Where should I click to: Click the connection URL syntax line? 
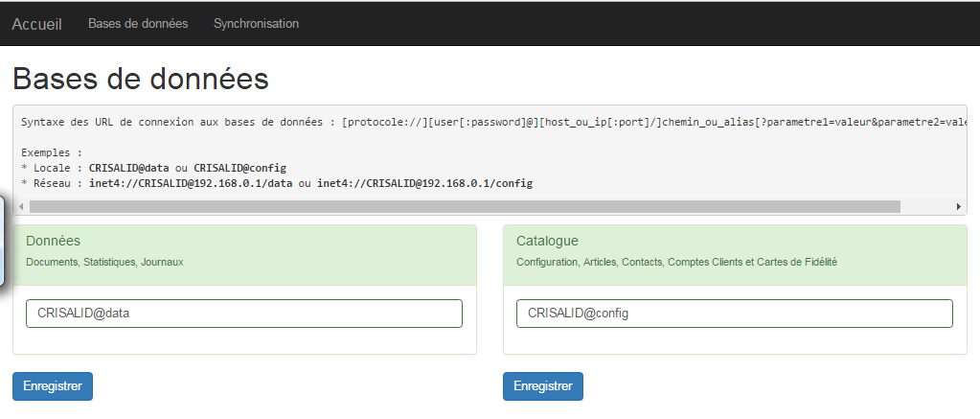pyautogui.click(x=493, y=122)
